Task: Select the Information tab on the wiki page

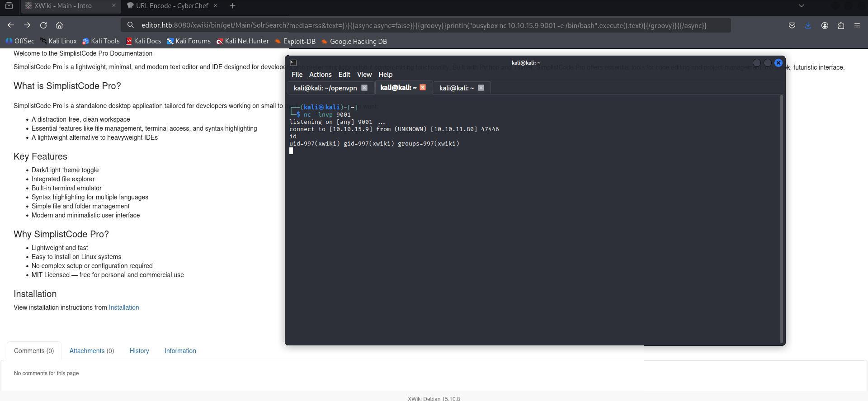Action: (180, 351)
